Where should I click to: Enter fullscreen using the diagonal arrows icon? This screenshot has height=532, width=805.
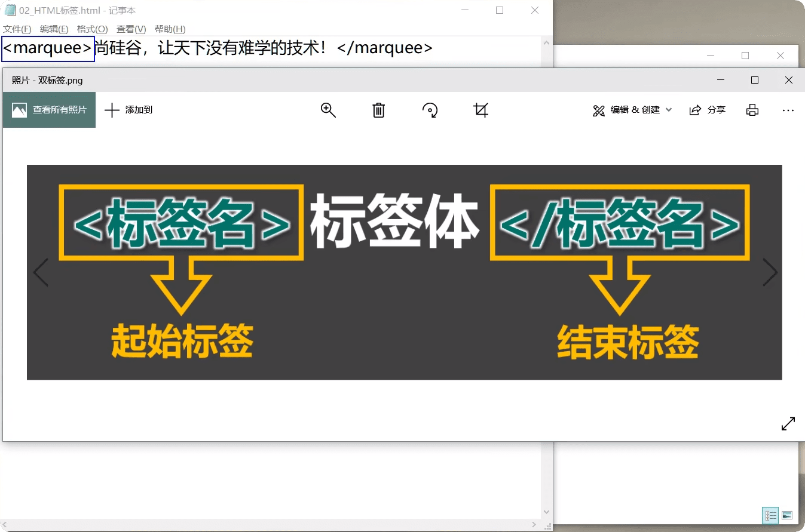[788, 423]
